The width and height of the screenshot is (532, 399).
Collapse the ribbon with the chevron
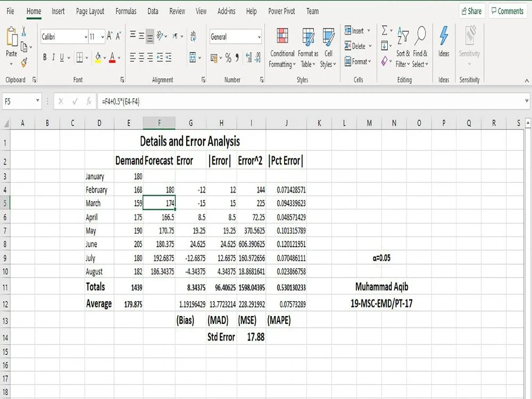pyautogui.click(x=527, y=81)
